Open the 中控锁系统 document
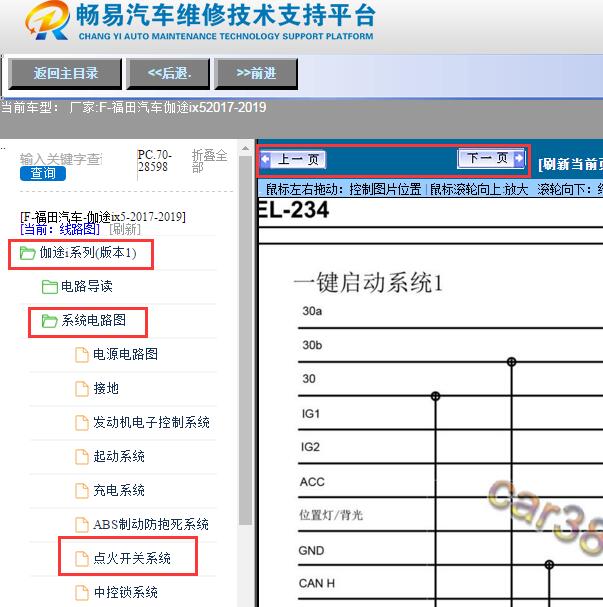The height and width of the screenshot is (607, 603). click(x=125, y=592)
